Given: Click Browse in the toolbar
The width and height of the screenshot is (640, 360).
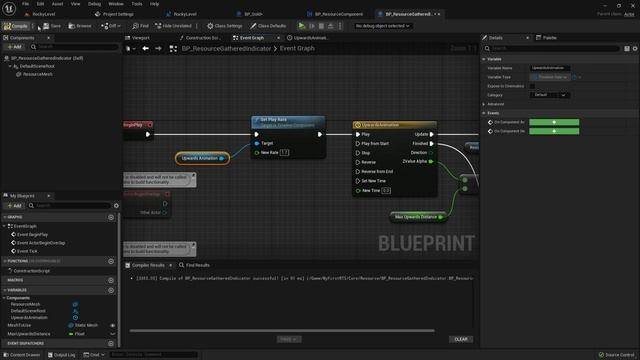Looking at the screenshot, I should click(x=80, y=26).
